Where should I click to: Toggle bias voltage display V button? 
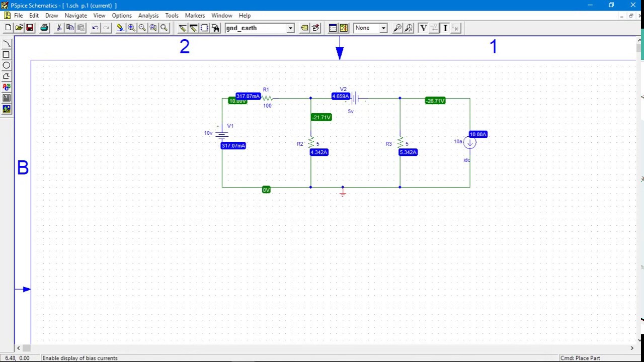point(423,28)
